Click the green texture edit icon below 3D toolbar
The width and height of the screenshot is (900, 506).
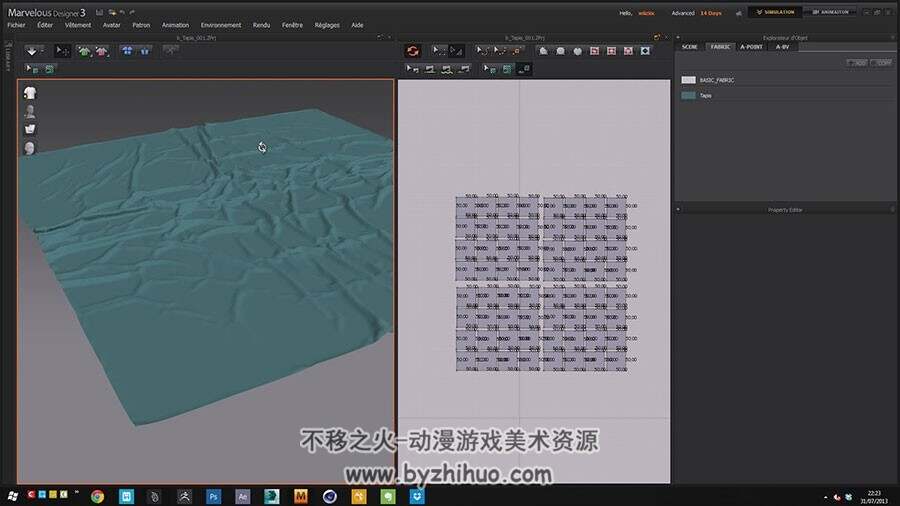[49, 69]
